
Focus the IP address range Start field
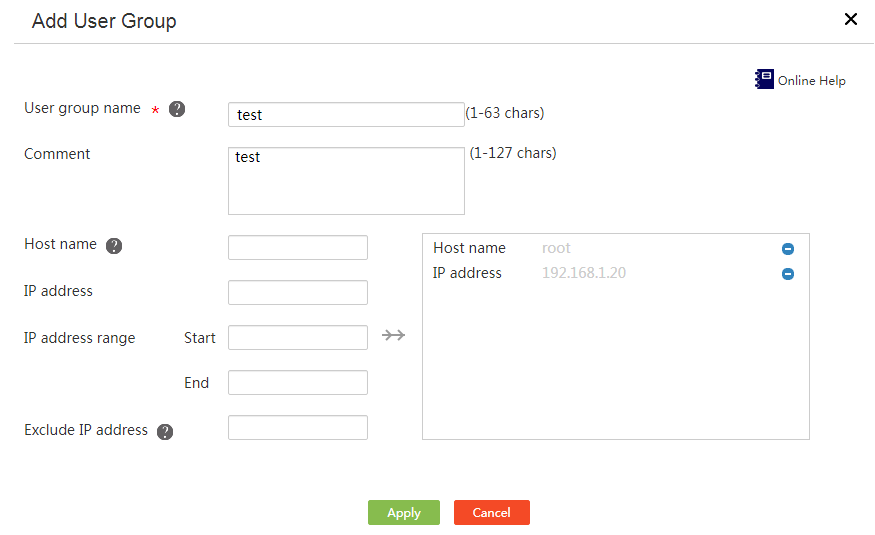[297, 338]
